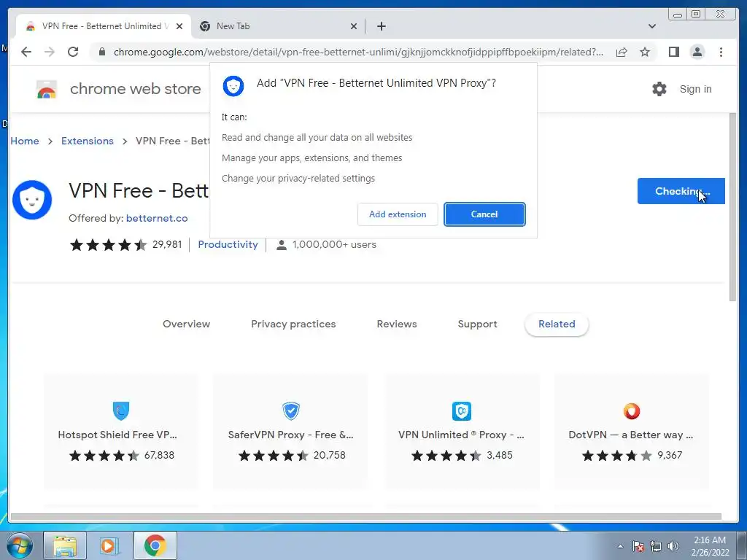Open Hotspot Shield Free VP... card title
This screenshot has width=747, height=560.
pyautogui.click(x=117, y=435)
